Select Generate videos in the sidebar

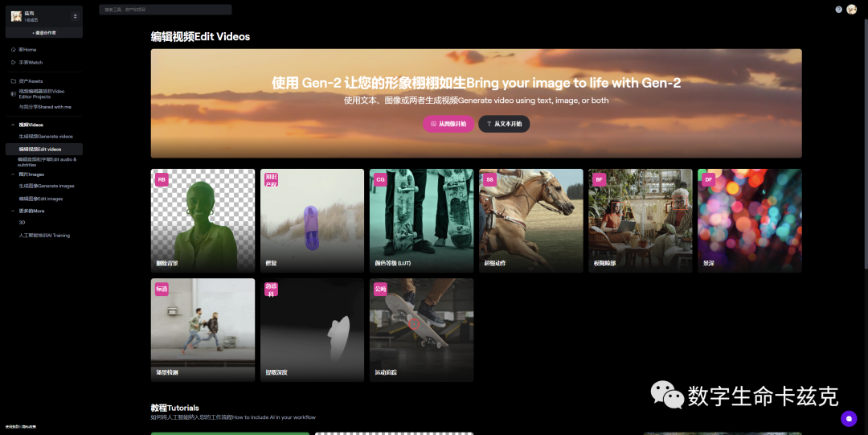click(46, 137)
